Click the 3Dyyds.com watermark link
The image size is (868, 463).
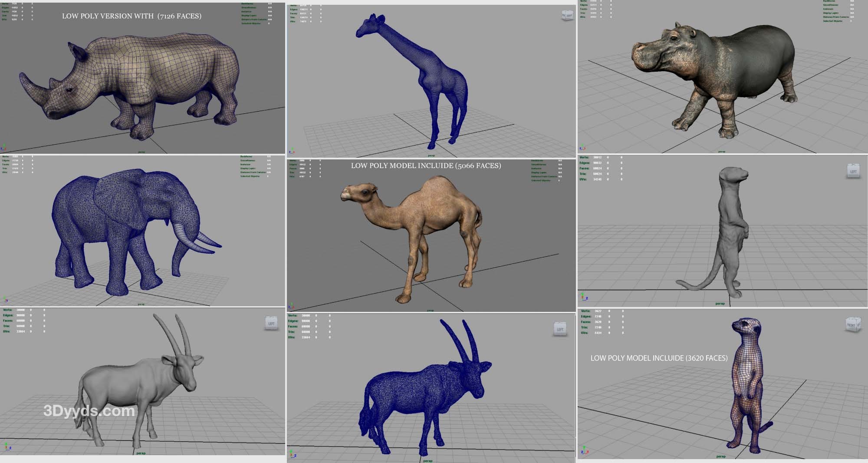point(89,411)
